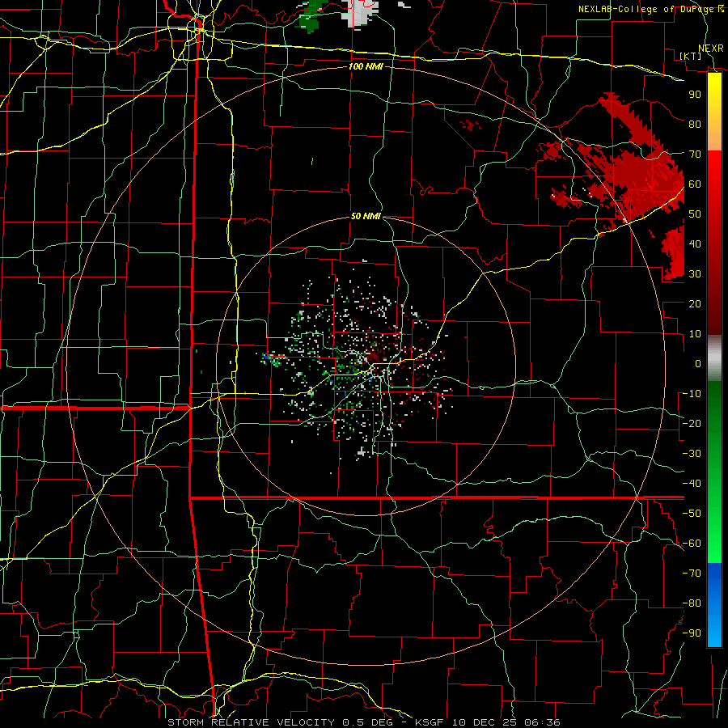Screen dimensions: 728x728
Task: Click the positive 90 scale value
Action: [x=695, y=95]
